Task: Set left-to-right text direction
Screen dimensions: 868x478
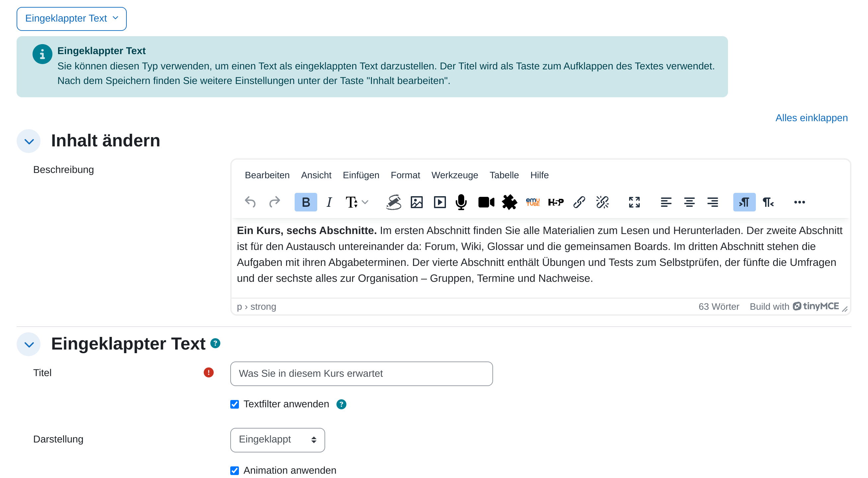Action: coord(744,202)
